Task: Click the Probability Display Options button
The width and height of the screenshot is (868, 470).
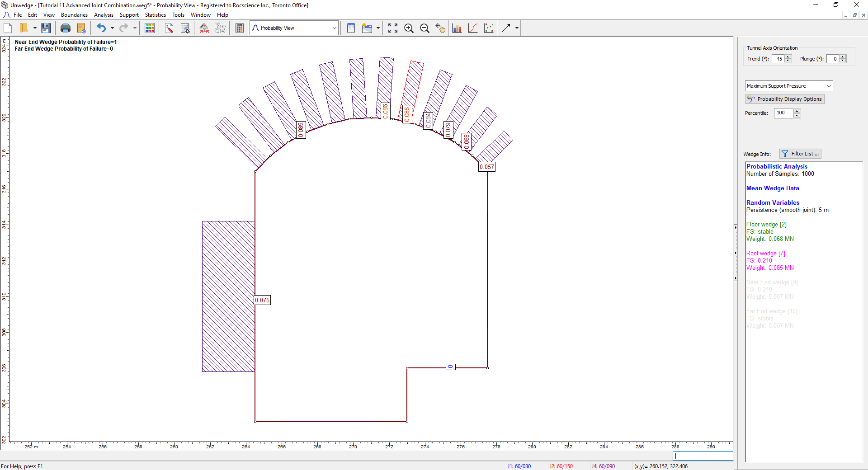Action: click(x=785, y=99)
